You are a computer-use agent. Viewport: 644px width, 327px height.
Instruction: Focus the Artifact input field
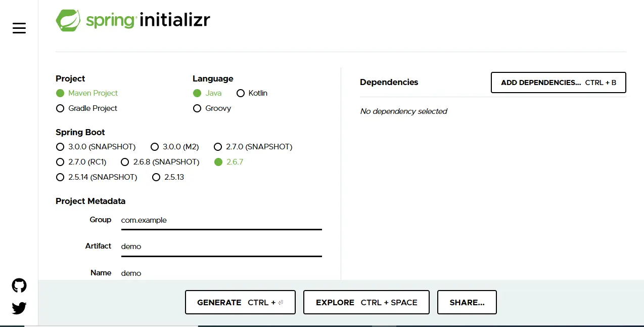coord(221,247)
